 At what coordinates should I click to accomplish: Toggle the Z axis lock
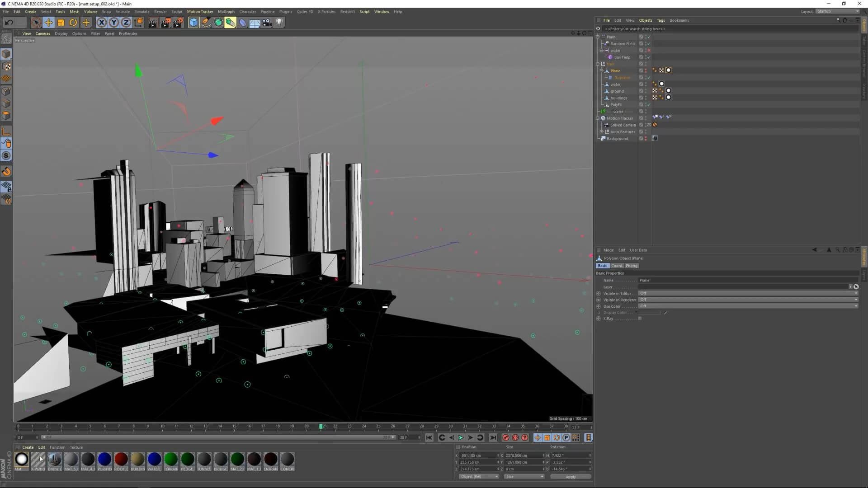tap(126, 22)
